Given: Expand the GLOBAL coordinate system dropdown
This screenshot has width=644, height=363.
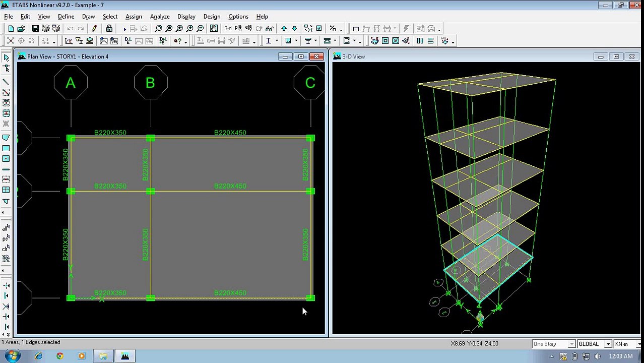Looking at the screenshot, I should [x=608, y=344].
